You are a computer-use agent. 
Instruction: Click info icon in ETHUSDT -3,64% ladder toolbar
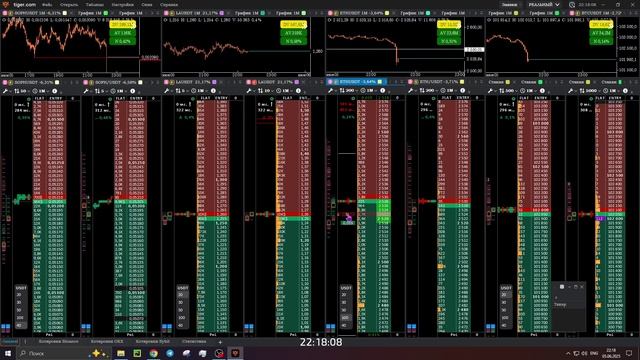[x=382, y=91]
